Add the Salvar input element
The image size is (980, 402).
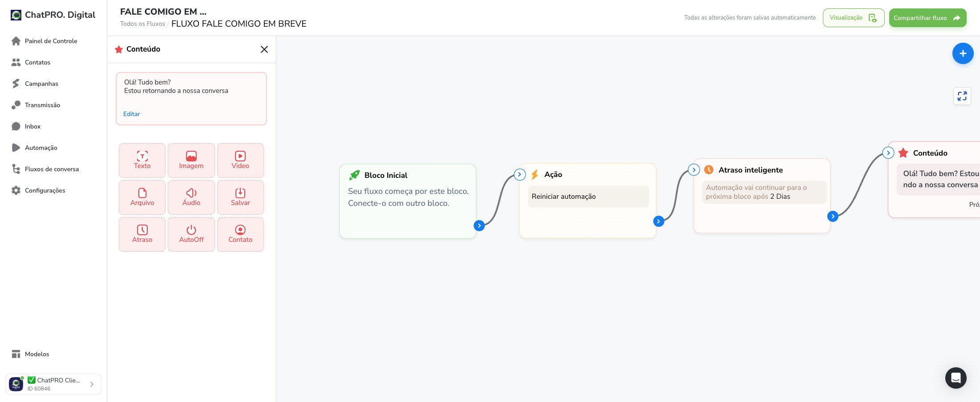pos(240,197)
